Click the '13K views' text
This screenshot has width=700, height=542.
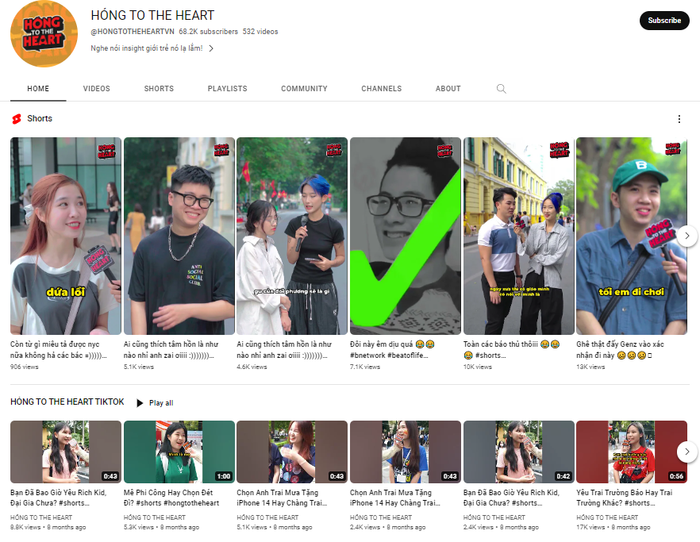point(590,367)
